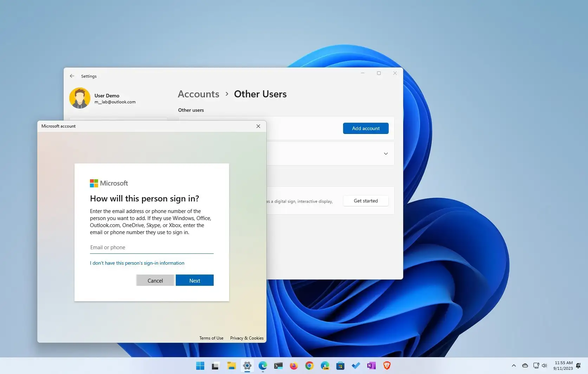This screenshot has width=588, height=374.
Task: Open the Settings gear icon on taskbar
Action: (x=247, y=366)
